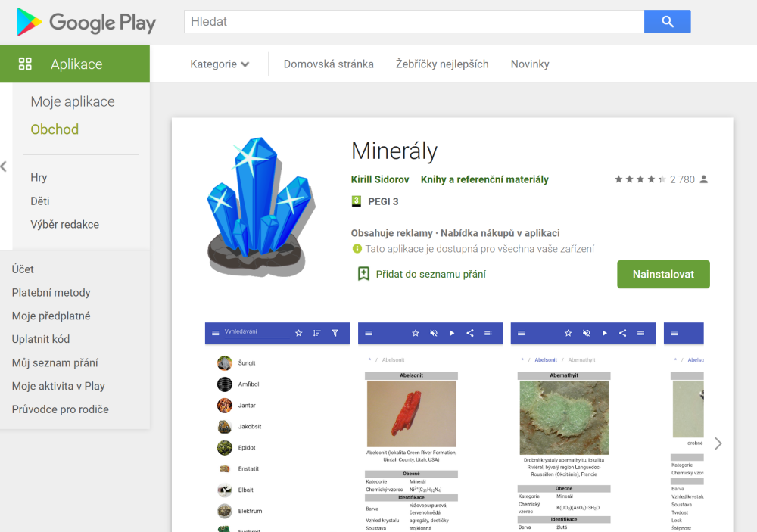
Task: Click the Google Play logo
Action: (86, 22)
